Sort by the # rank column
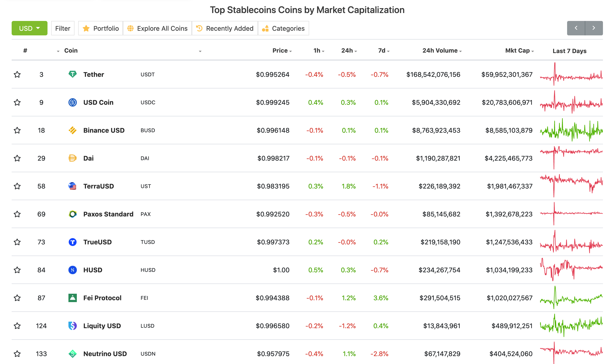609x364 pixels. 25,51
